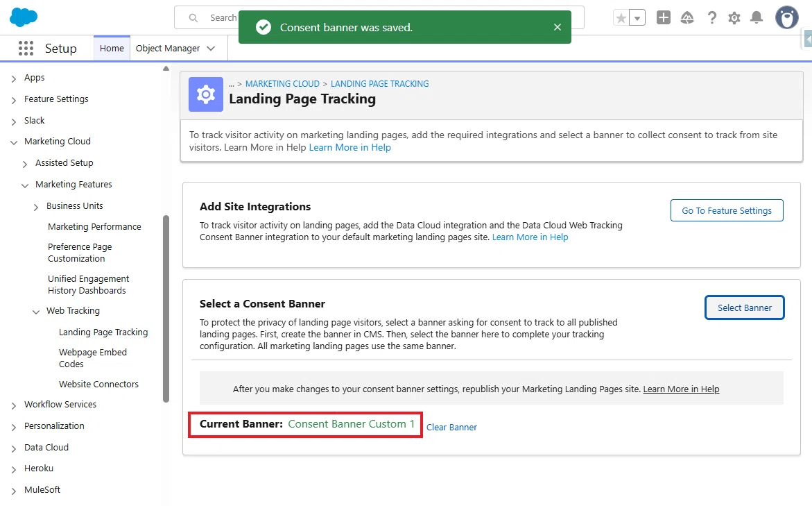Image resolution: width=812 pixels, height=506 pixels.
Task: Open the notifications bell
Action: click(757, 17)
